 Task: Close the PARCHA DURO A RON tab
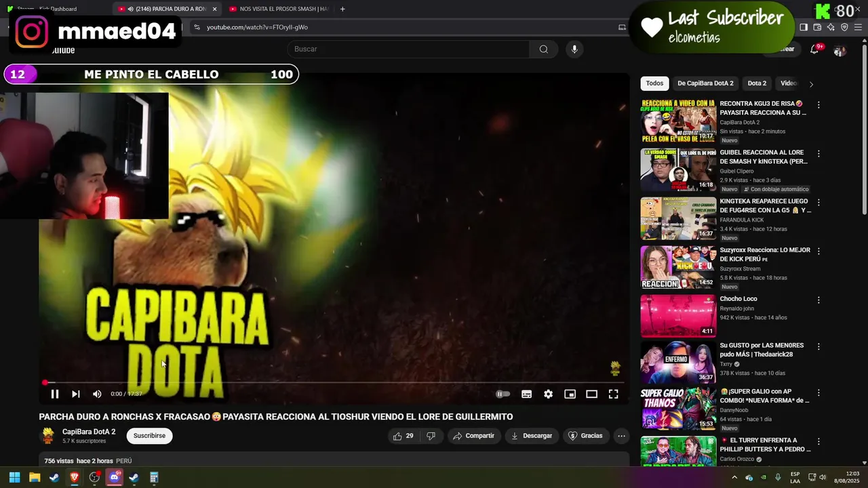point(214,9)
